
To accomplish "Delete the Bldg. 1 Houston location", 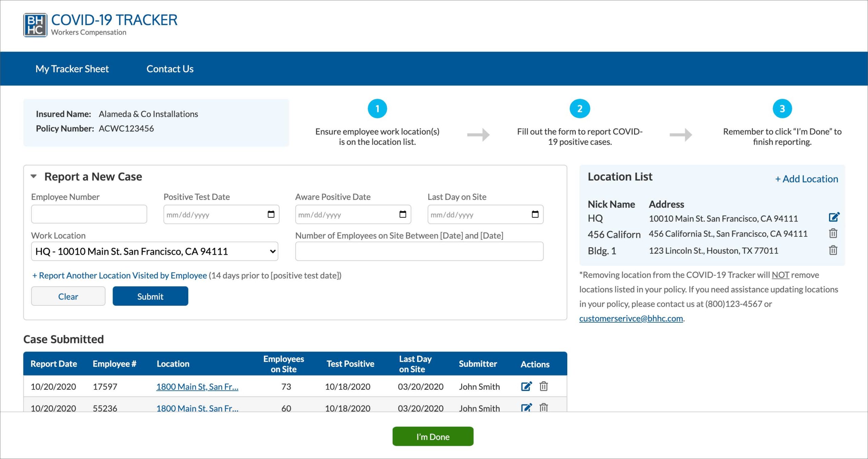I will 833,250.
